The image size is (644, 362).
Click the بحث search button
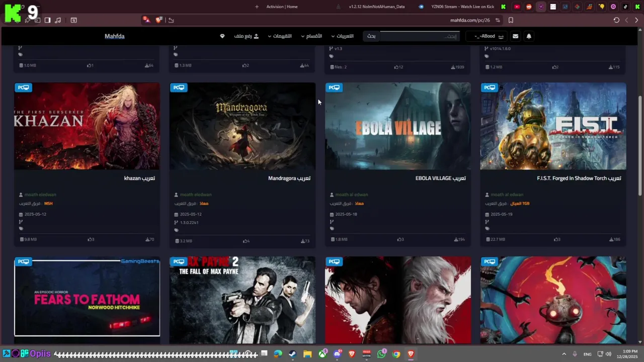[371, 36]
